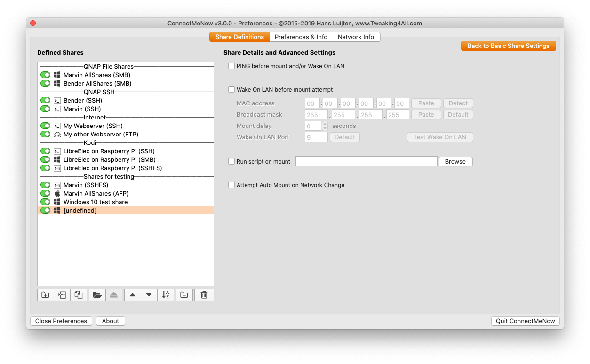The width and height of the screenshot is (590, 364).
Task: Click the SSHFS icon beside LibreElec on Raspberry Pi (SSHFS)
Action: point(57,168)
